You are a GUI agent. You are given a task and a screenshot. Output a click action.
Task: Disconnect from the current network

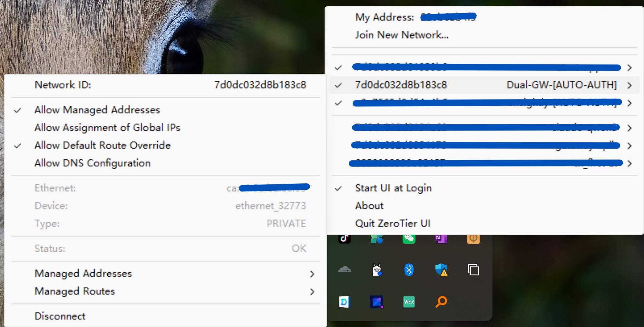[x=60, y=316]
